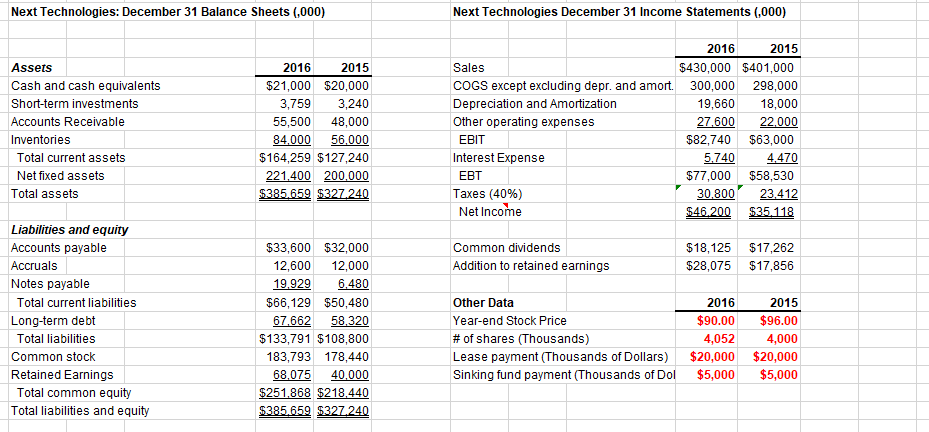The width and height of the screenshot is (929, 432).
Task: Select the Year-end Stock Price label
Action: (510, 321)
